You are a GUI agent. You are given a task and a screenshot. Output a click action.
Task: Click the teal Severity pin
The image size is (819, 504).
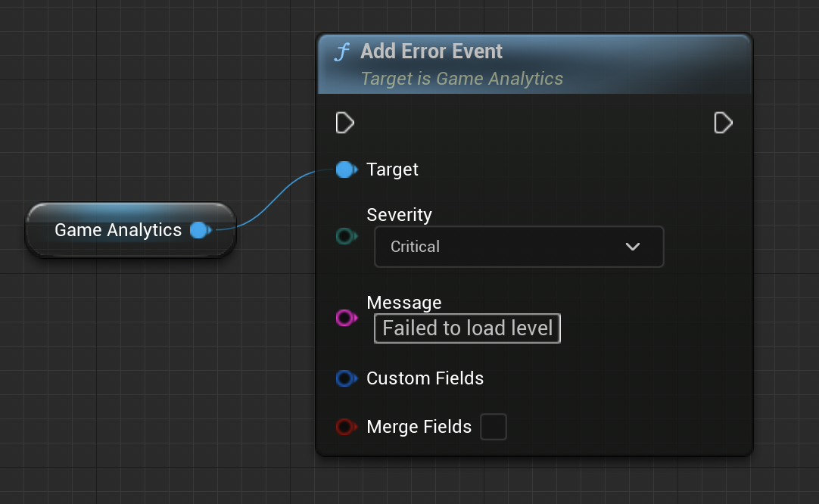(345, 237)
